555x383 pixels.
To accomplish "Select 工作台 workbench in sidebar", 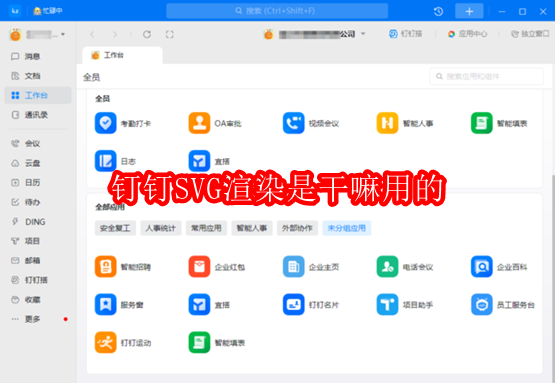I will click(x=38, y=95).
